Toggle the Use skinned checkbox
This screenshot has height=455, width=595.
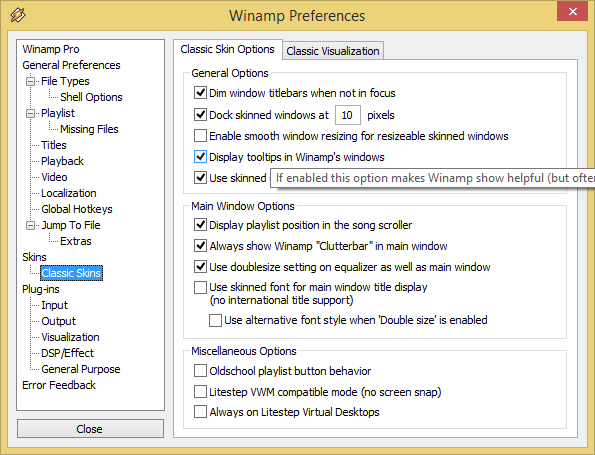tap(200, 178)
